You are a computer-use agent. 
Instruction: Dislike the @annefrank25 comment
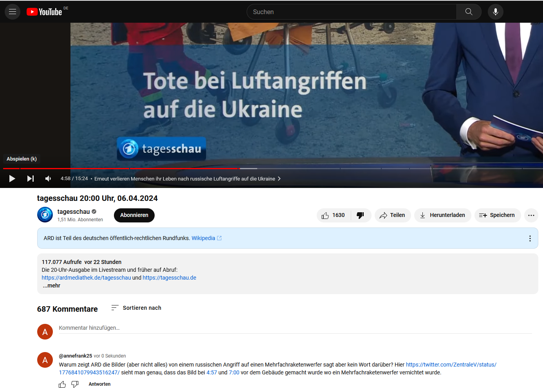coord(75,384)
